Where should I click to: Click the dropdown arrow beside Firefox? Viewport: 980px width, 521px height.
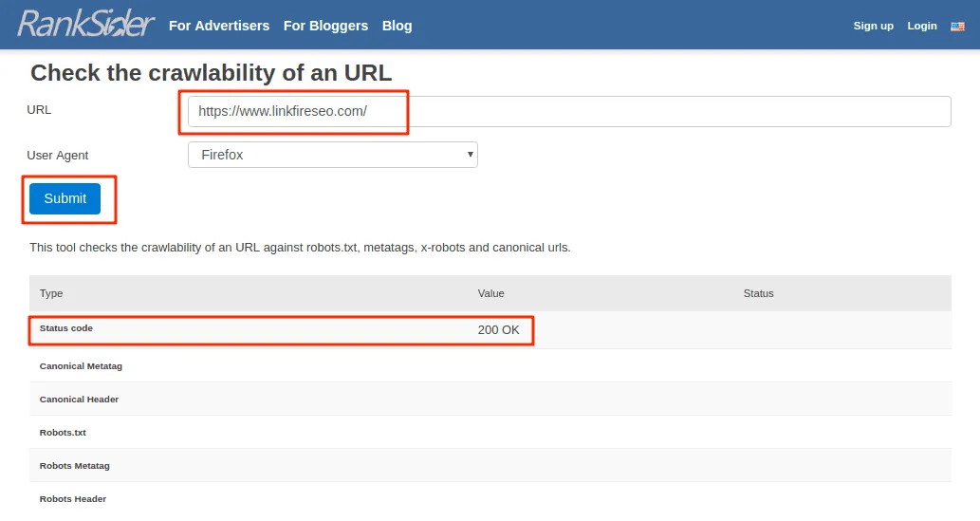(x=470, y=155)
